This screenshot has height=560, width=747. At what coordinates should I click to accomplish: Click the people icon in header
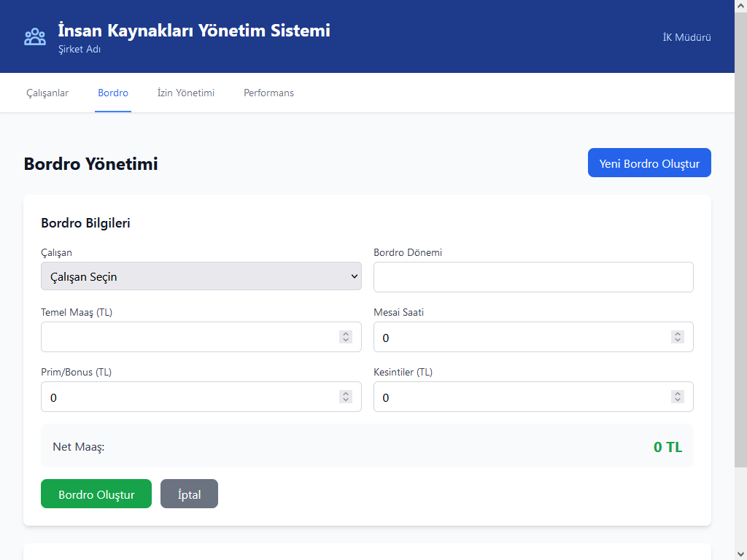click(35, 37)
